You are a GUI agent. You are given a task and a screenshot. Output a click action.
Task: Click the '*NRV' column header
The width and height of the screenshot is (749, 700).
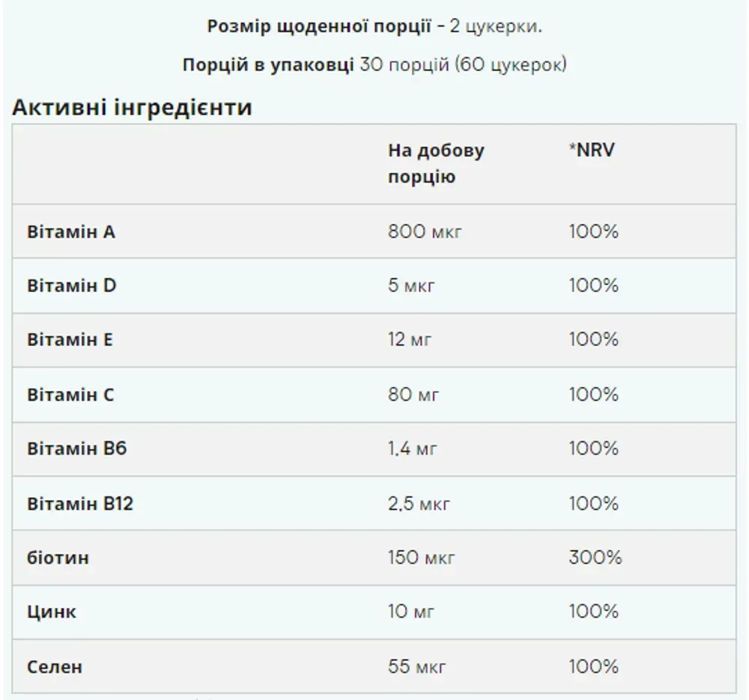592,150
